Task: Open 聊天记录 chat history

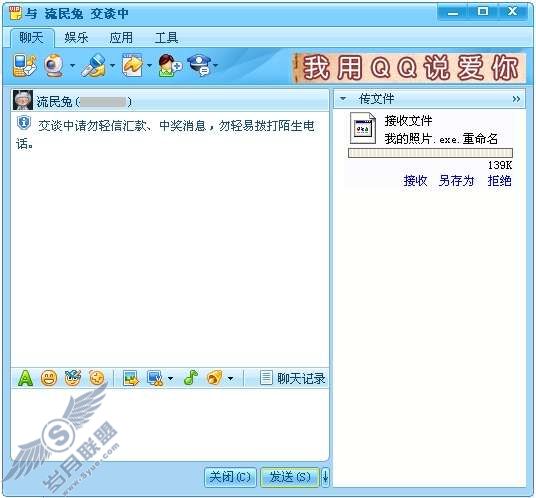Action: 293,378
